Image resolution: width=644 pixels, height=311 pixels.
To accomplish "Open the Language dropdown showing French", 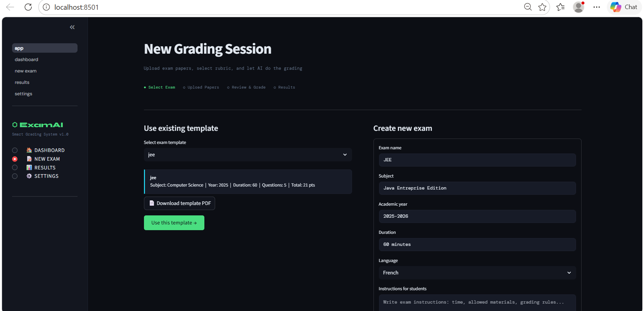I will (477, 273).
